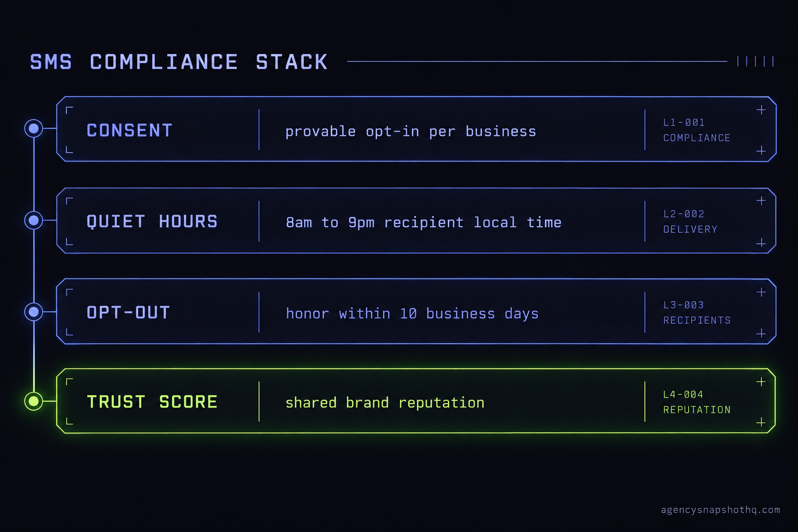Click the OPT-OUT card heading
798x532 pixels.
(128, 313)
